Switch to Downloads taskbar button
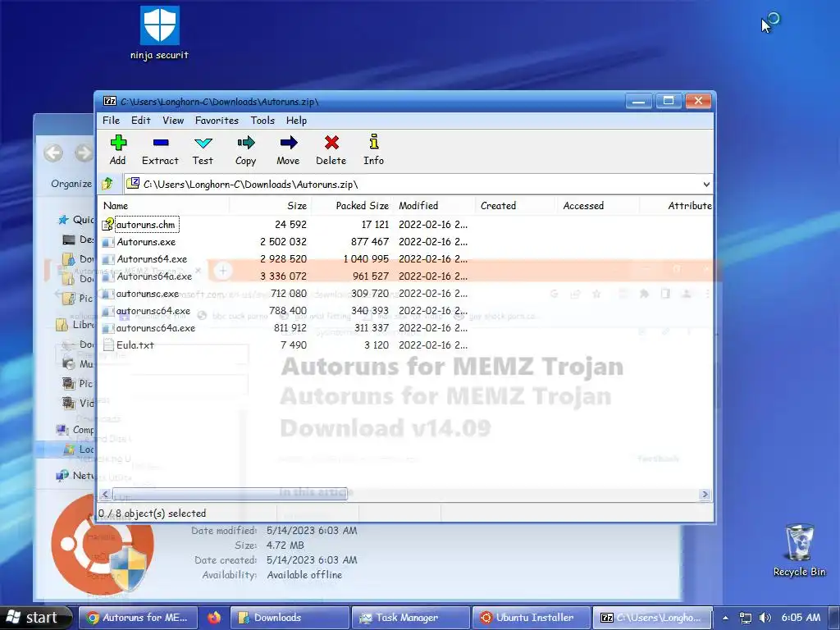This screenshot has width=840, height=630. pos(290,618)
